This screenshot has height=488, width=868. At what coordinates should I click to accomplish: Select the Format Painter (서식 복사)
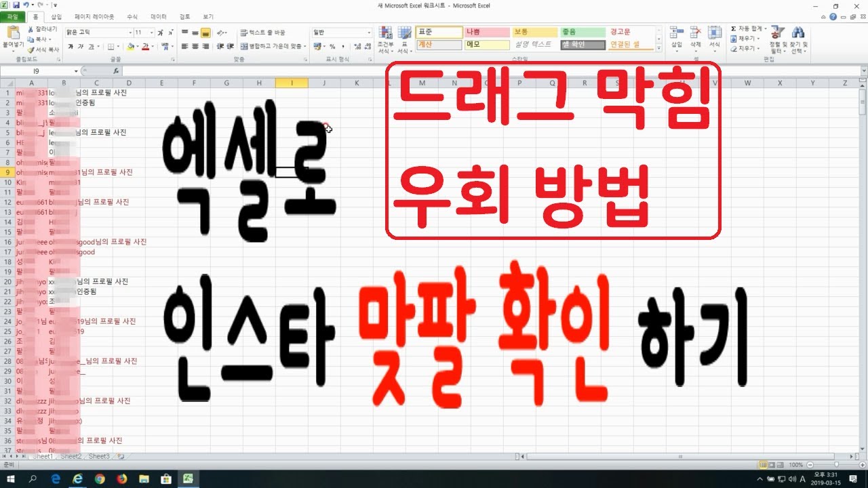[43, 49]
